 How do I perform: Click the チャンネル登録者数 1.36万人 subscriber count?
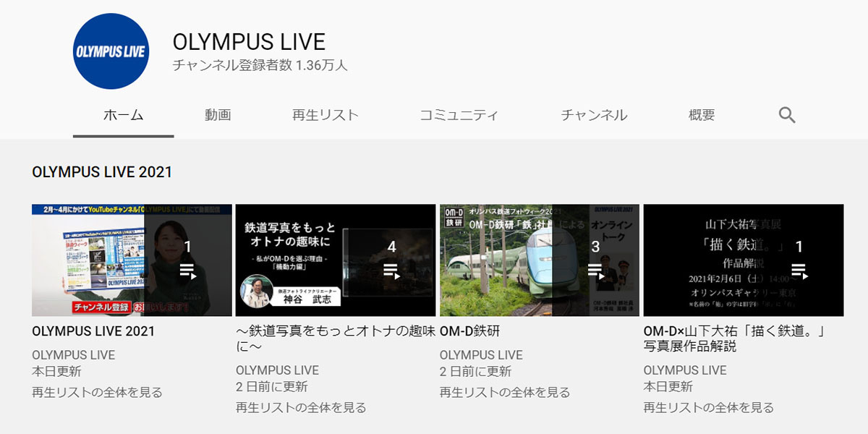tap(260, 65)
